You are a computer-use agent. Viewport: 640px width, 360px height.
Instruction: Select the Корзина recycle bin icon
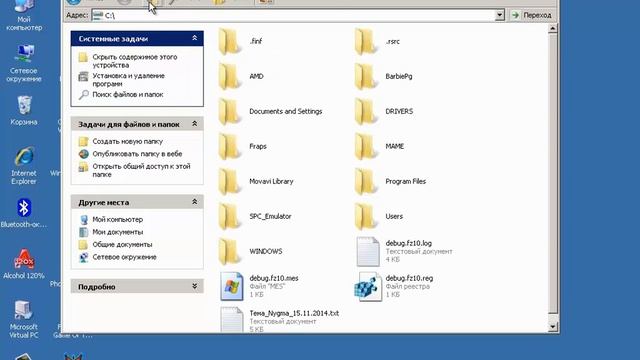tap(24, 110)
